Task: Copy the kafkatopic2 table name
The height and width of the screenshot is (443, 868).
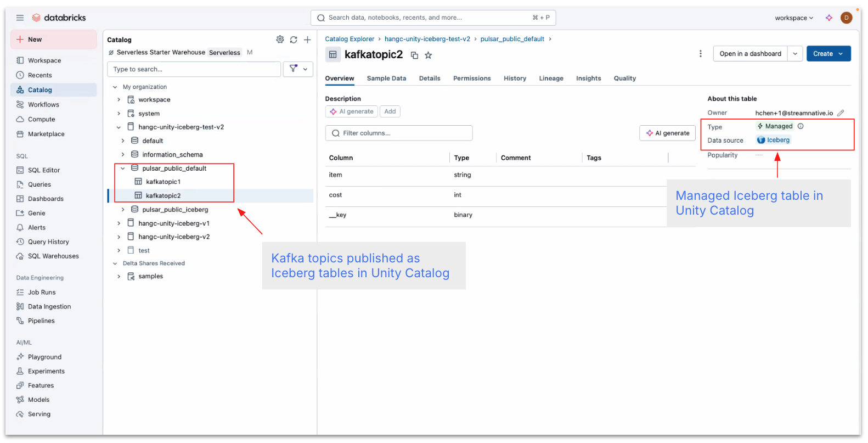Action: tap(415, 55)
